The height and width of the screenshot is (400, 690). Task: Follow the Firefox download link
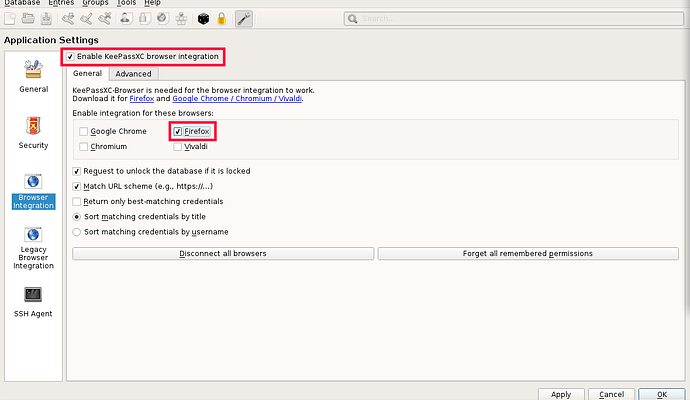click(x=141, y=99)
